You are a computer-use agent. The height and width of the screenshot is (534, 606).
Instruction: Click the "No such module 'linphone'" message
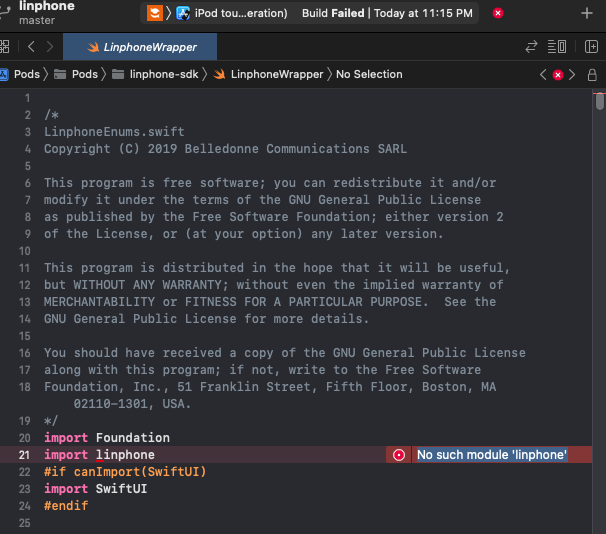492,455
